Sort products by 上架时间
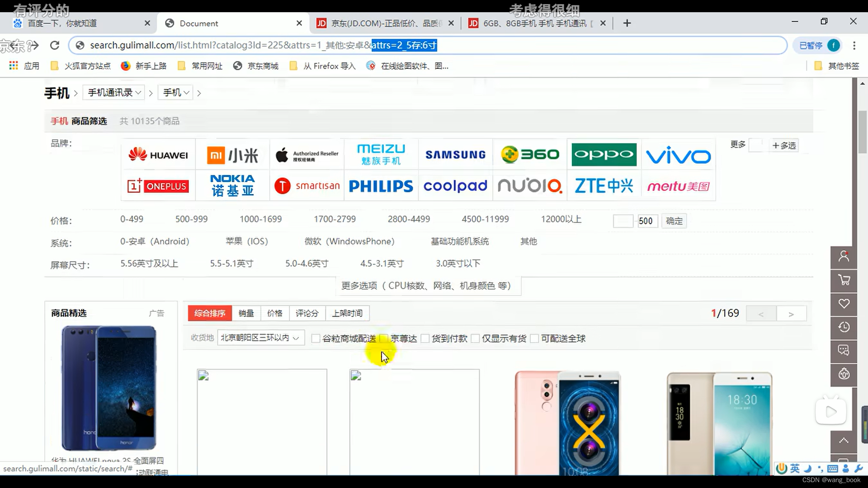 (347, 313)
